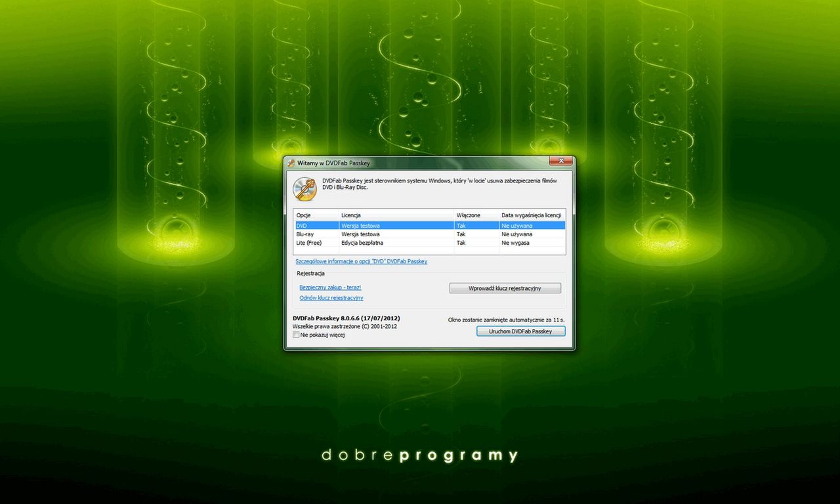Click "Edycja bezpłatna" license cell
The image size is (840, 504).
[362, 243]
